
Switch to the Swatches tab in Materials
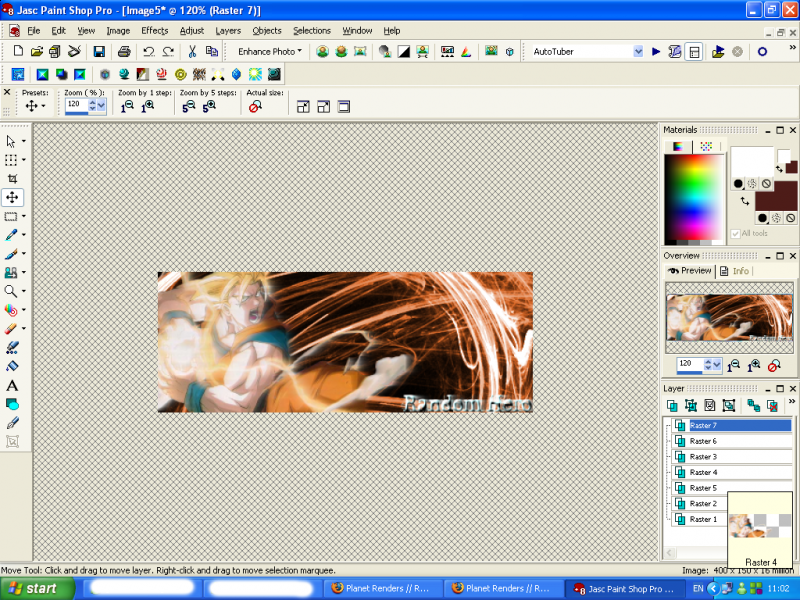[x=706, y=147]
